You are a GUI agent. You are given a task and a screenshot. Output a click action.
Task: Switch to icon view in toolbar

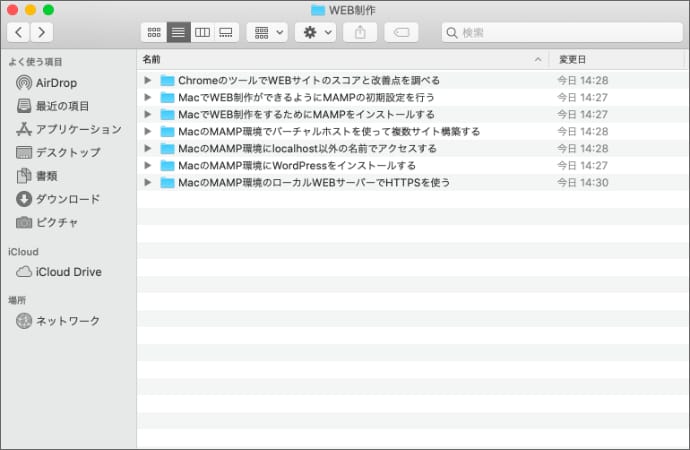coord(154,33)
